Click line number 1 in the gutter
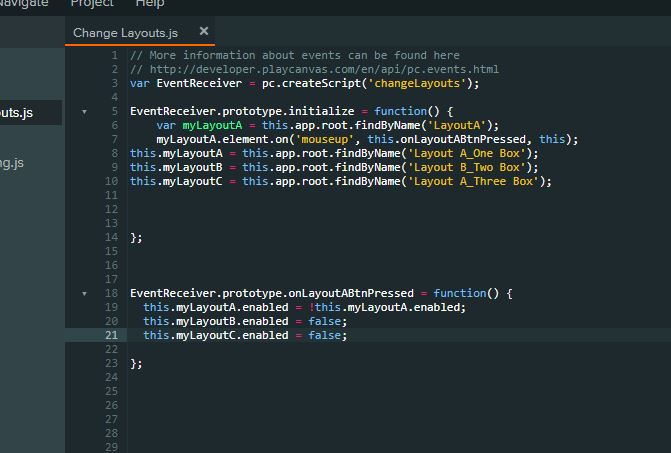This screenshot has width=671, height=453. 114,55
